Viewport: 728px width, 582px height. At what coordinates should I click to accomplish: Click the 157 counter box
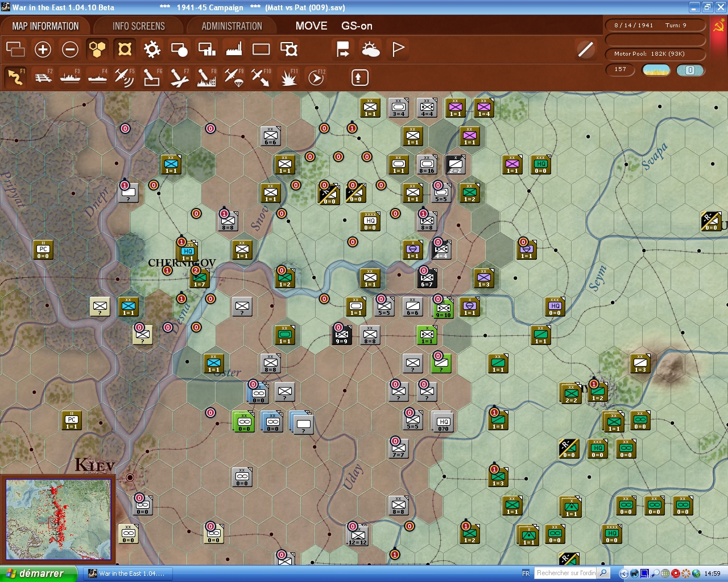click(x=621, y=70)
